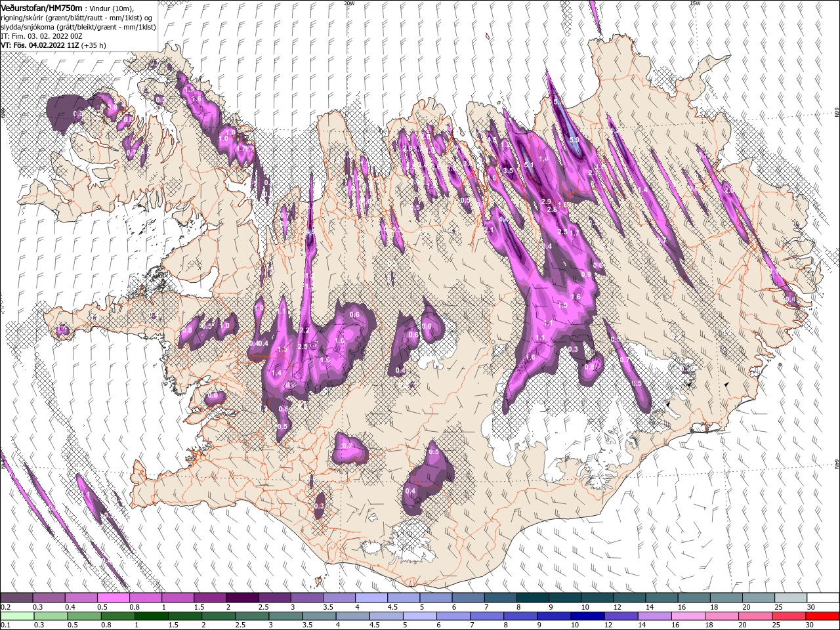The image size is (840, 630).
Task: Click the darkest purple 2 snow legend swatch
Action: click(242, 598)
